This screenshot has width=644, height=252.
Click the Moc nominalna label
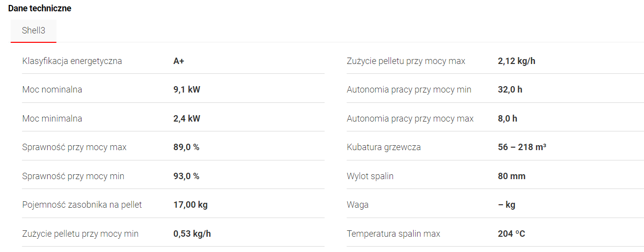pyautogui.click(x=52, y=90)
